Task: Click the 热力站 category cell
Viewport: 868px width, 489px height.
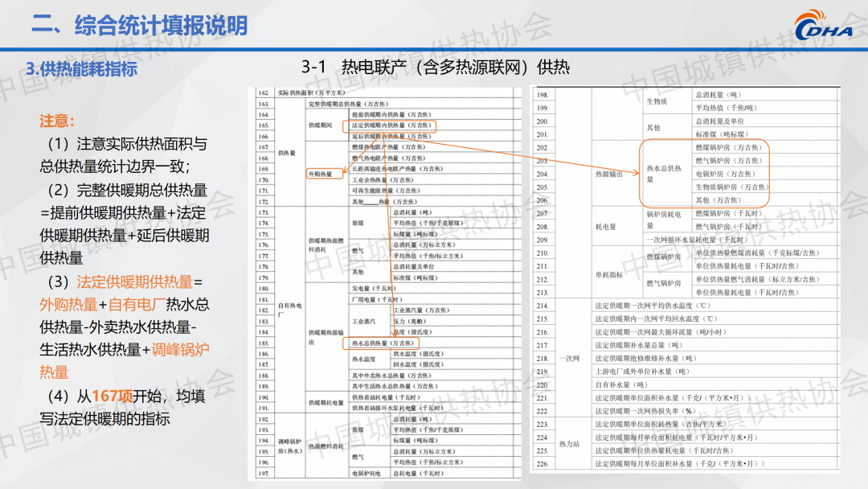Action: [x=571, y=443]
